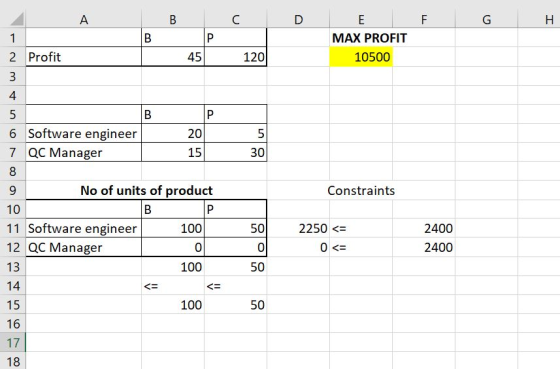Select column E header
The image size is (560, 369).
[361, 20]
